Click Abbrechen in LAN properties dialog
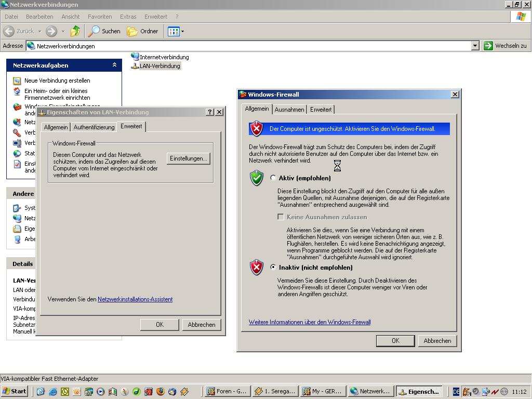The image size is (532, 399). click(x=202, y=325)
